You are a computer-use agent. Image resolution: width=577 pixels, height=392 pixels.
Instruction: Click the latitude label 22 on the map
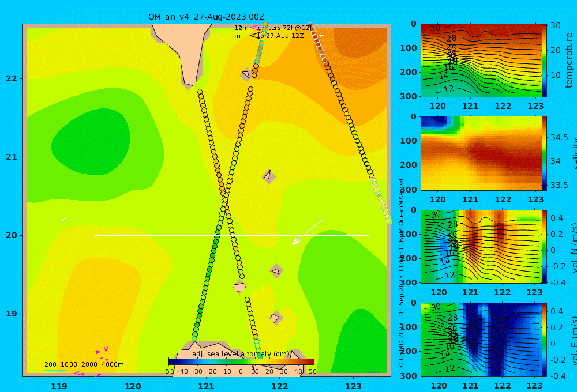tap(12, 79)
